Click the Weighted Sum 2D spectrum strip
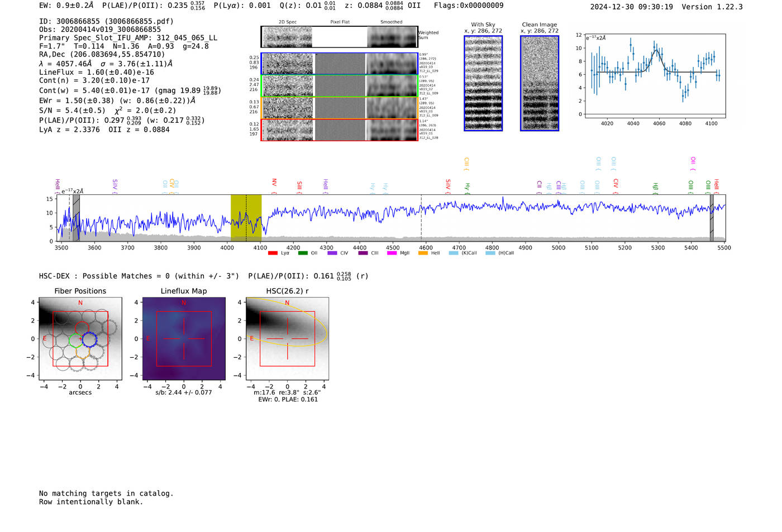 click(x=339, y=37)
